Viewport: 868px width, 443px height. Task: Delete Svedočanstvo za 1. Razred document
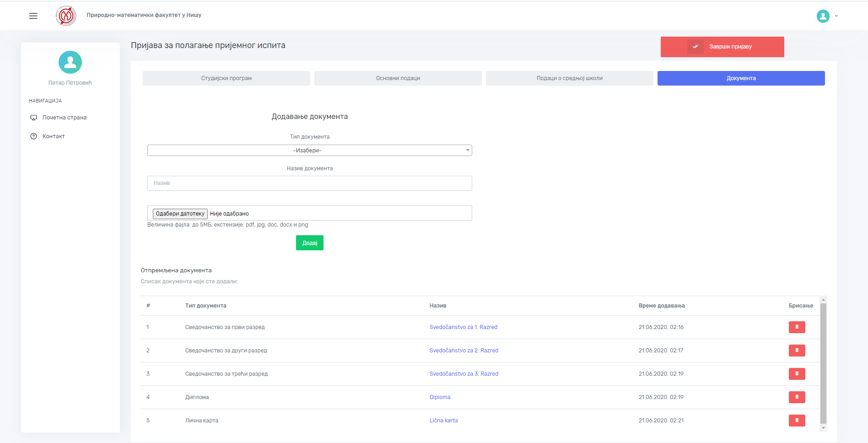coord(797,327)
